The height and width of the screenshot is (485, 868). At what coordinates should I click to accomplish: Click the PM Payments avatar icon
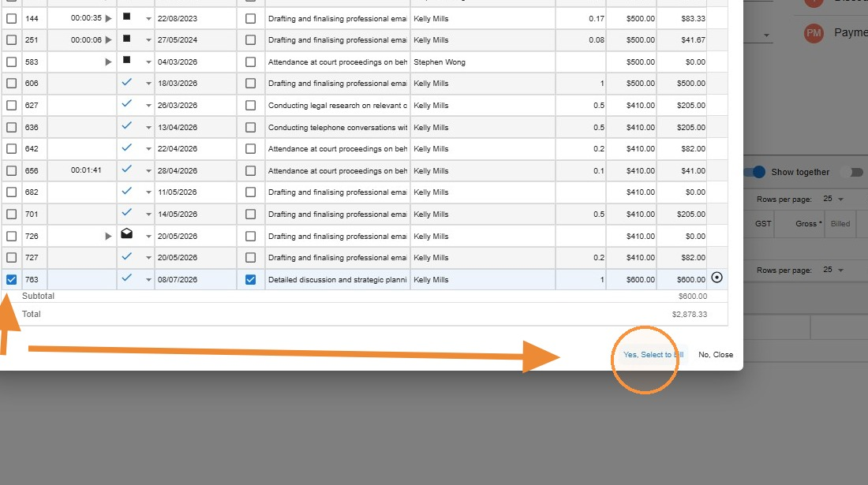tap(814, 33)
